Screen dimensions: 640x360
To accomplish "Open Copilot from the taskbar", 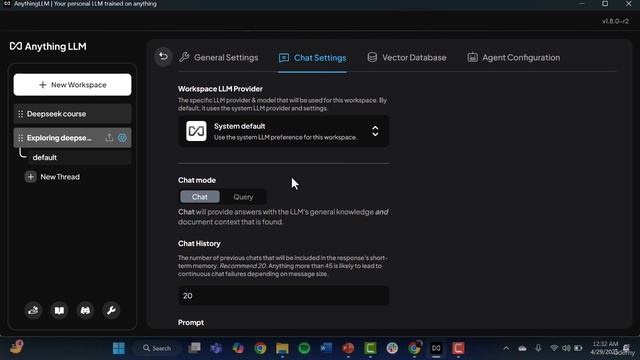I will (x=238, y=348).
